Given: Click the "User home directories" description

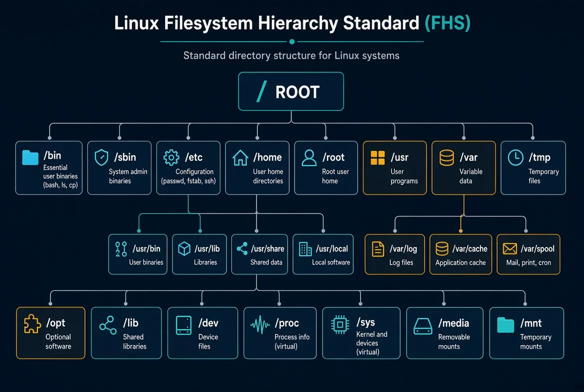Looking at the screenshot, I should point(268,176).
